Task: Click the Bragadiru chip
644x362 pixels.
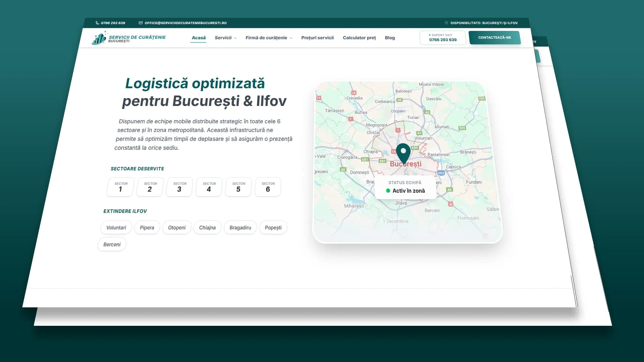Action: coord(240,228)
